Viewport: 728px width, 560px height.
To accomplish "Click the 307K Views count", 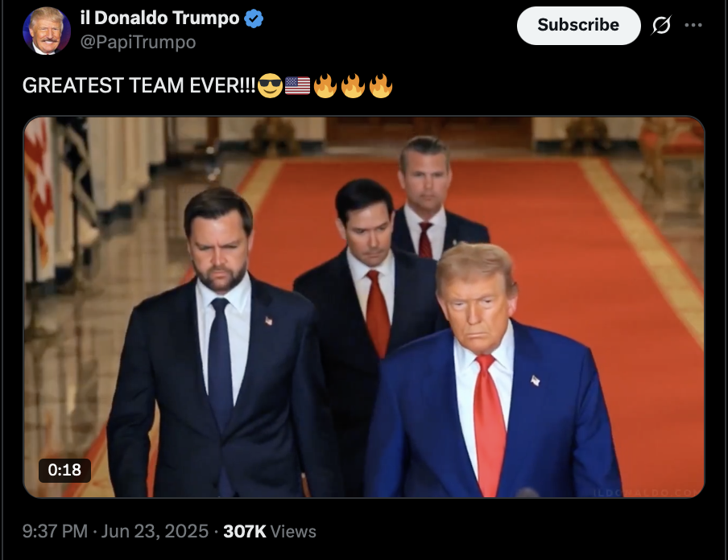I will pos(270,531).
